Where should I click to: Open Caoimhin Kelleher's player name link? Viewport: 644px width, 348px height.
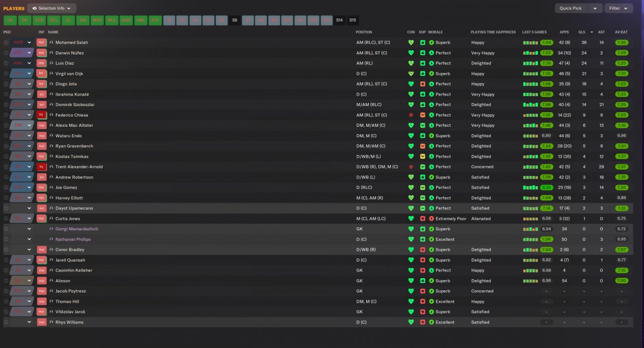[73, 271]
